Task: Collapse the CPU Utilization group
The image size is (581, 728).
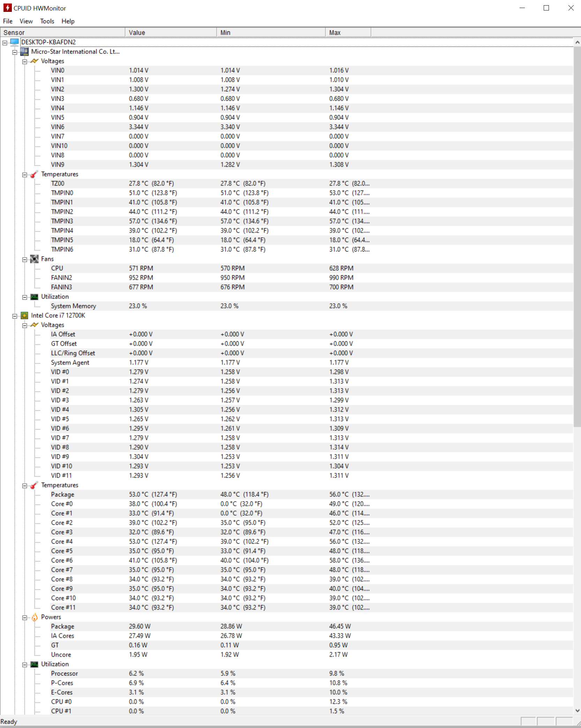Action: pos(24,664)
